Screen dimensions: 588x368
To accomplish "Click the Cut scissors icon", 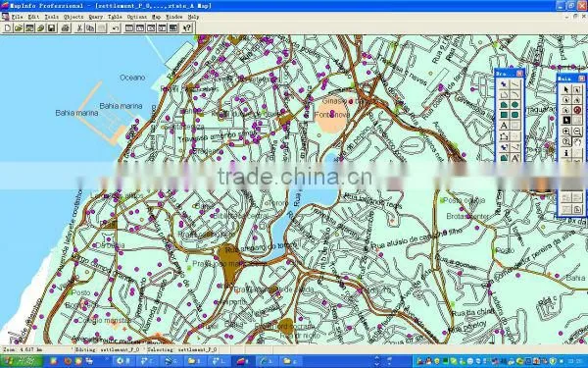I will pos(79,27).
